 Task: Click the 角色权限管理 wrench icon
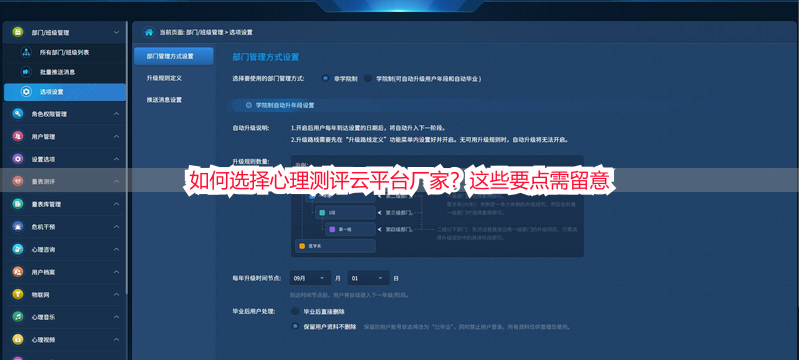[18, 114]
